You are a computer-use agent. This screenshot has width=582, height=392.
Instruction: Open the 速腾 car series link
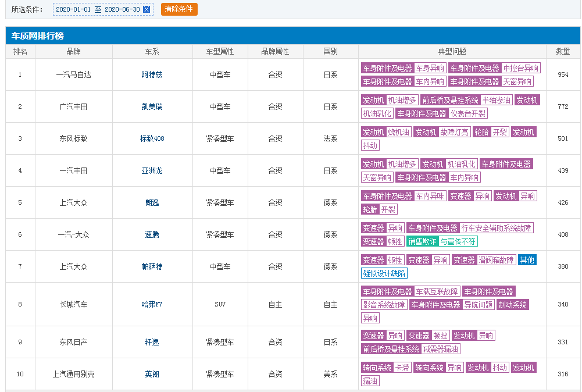pos(152,234)
